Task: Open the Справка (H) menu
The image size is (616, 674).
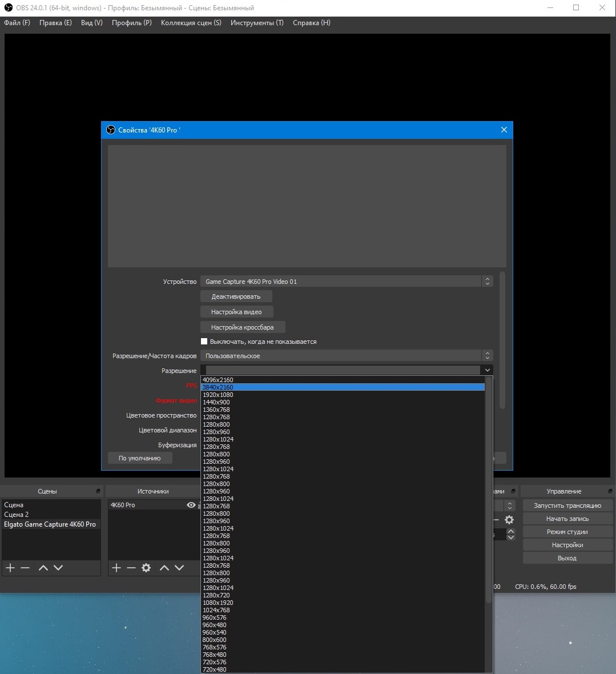Action: tap(312, 23)
